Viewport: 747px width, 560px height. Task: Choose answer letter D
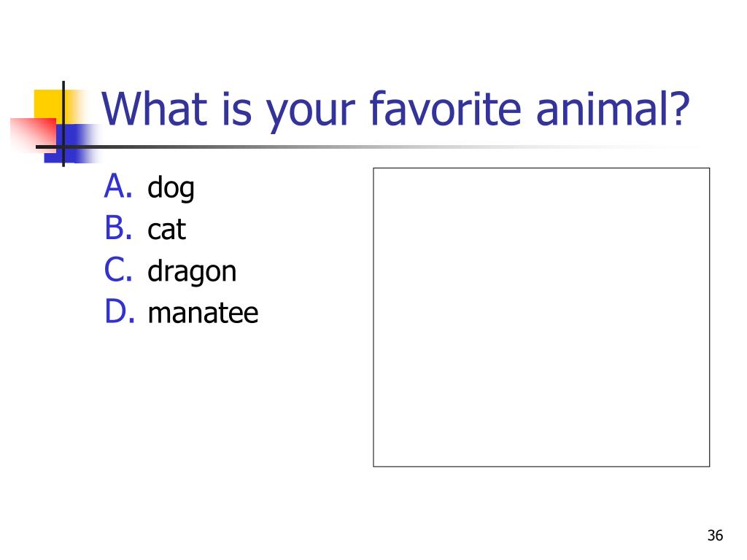[119, 311]
